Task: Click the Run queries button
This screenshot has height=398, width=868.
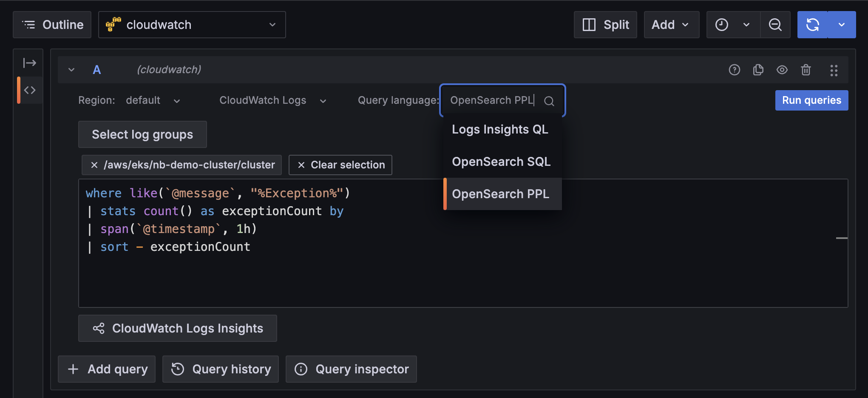Action: pos(811,100)
